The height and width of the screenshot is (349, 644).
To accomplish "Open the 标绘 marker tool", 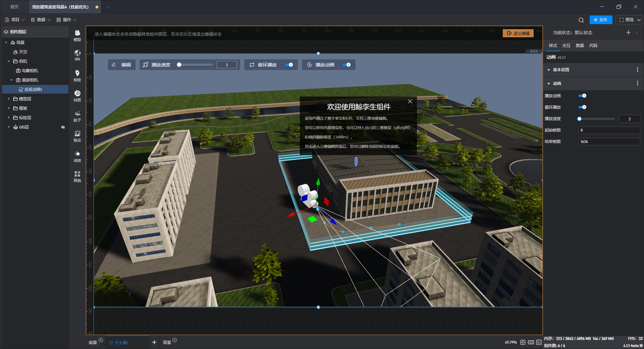I will click(77, 75).
